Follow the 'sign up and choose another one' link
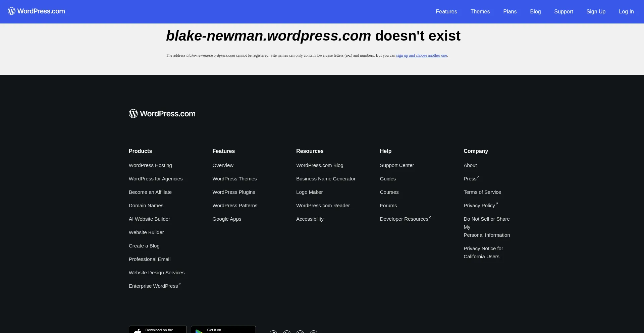 coord(421,55)
